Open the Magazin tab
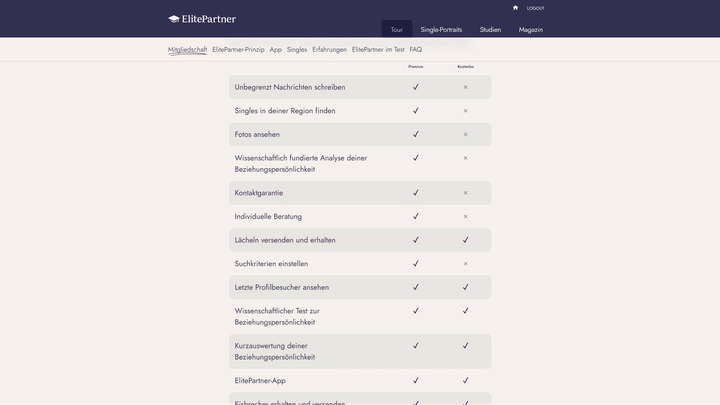The width and height of the screenshot is (720, 405). click(x=531, y=29)
